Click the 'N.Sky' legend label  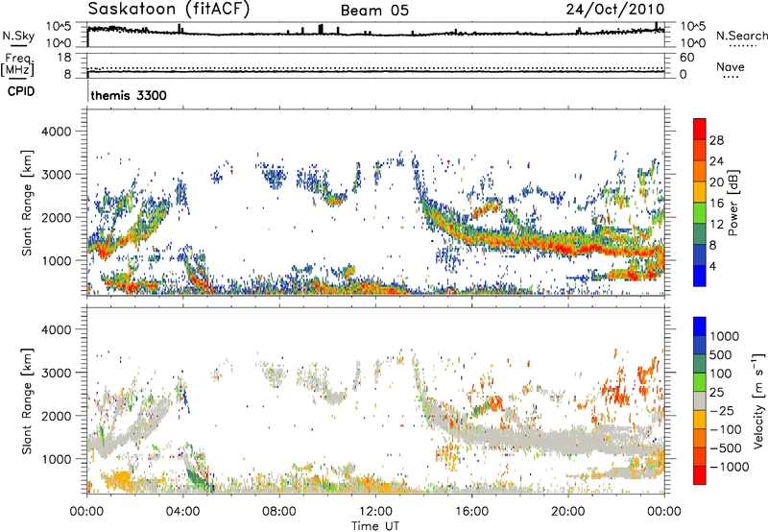point(18,36)
